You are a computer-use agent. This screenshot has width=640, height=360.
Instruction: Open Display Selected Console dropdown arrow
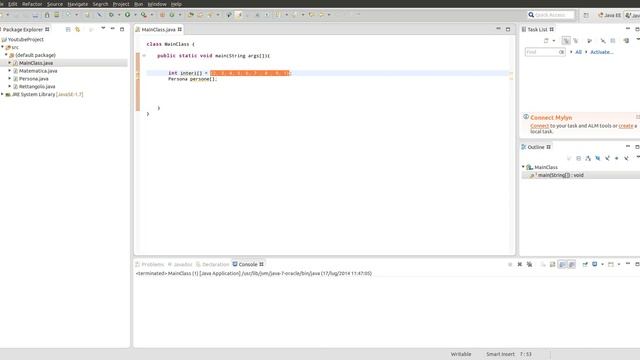click(x=602, y=264)
